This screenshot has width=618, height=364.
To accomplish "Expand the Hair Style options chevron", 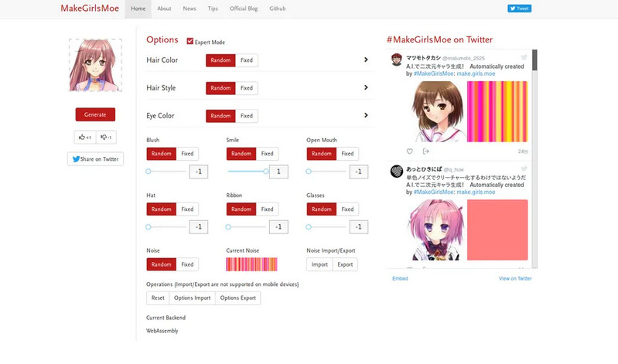I will 366,87.
